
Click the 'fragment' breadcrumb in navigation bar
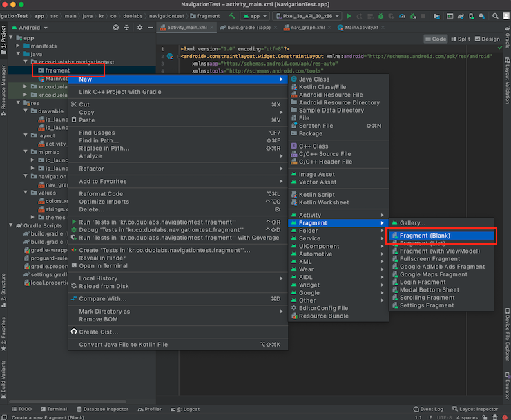205,16
